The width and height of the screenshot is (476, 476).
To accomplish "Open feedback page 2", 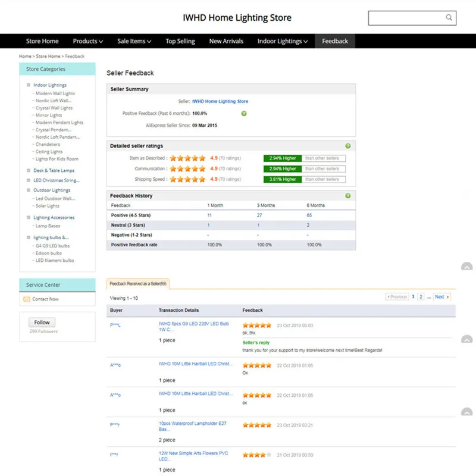I will coord(421,297).
